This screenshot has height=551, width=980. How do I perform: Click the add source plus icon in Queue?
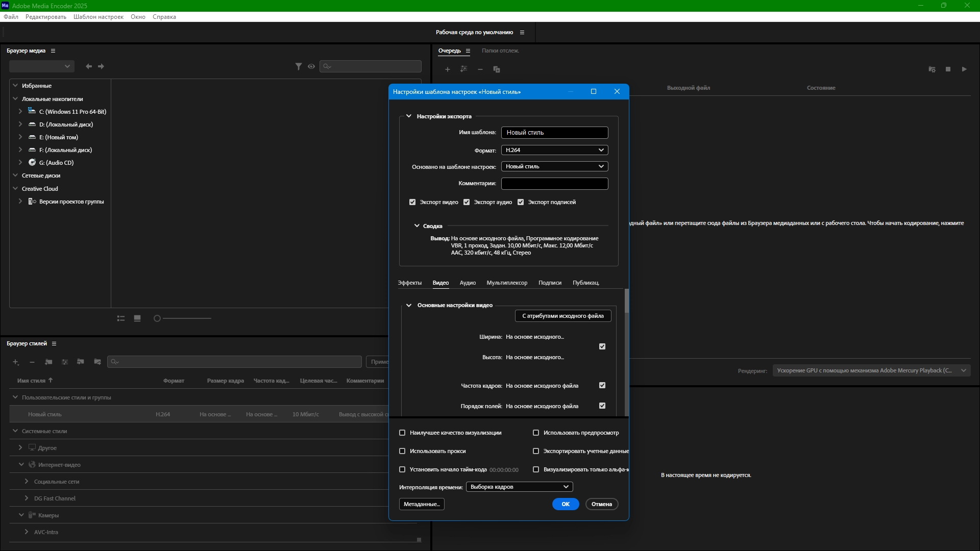click(448, 69)
